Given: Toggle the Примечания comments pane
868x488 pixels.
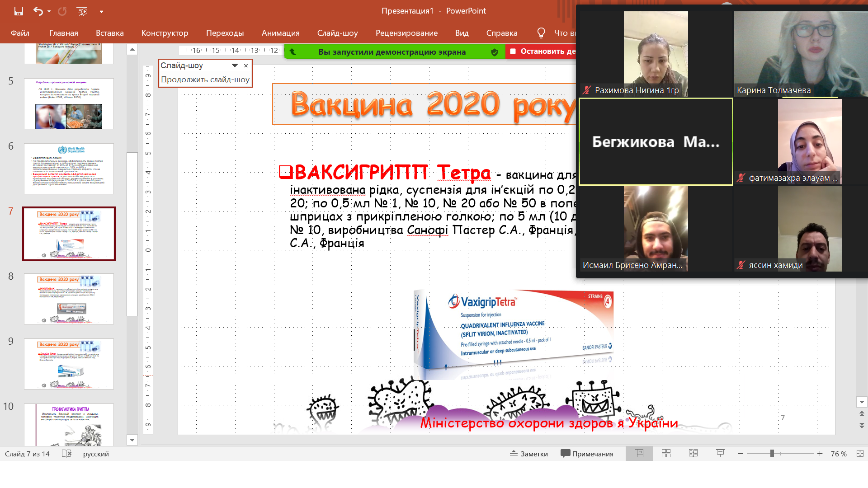Looking at the screenshot, I should 587,454.
